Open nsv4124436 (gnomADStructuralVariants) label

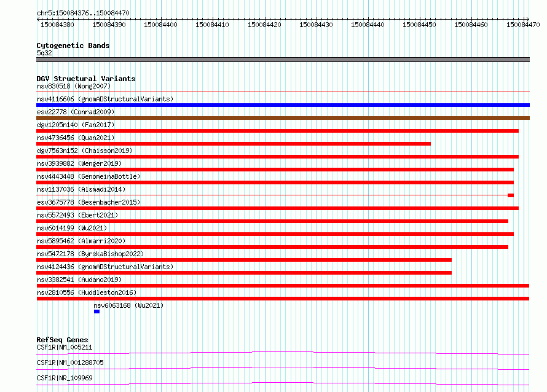click(105, 267)
